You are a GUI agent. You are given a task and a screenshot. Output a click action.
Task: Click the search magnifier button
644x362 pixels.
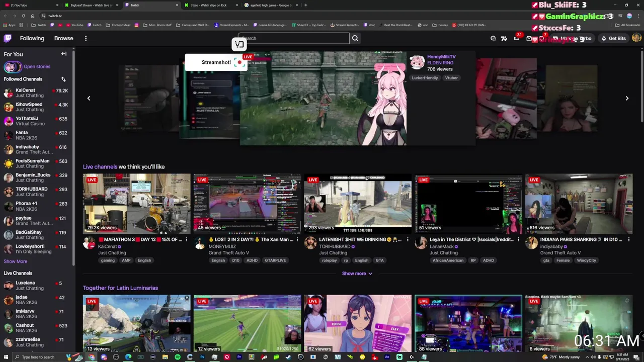(x=355, y=38)
